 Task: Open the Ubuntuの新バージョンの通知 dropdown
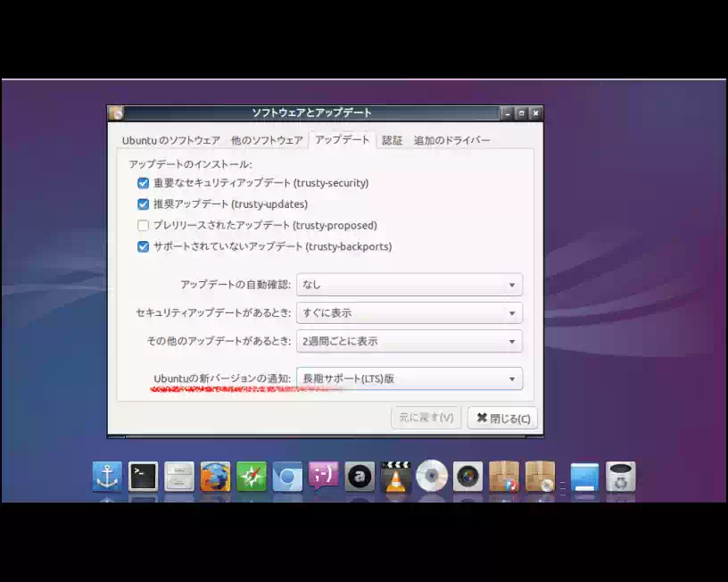pyautogui.click(x=409, y=379)
